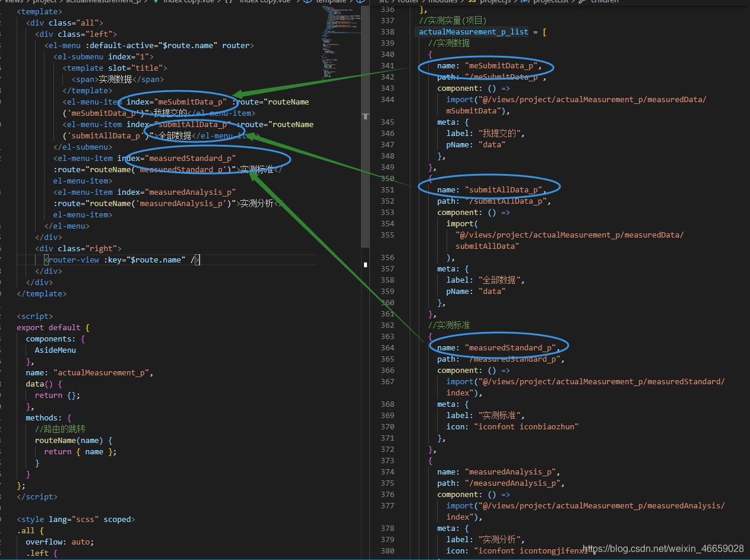
Task: Click the 'methods: {' line
Action: (48, 417)
